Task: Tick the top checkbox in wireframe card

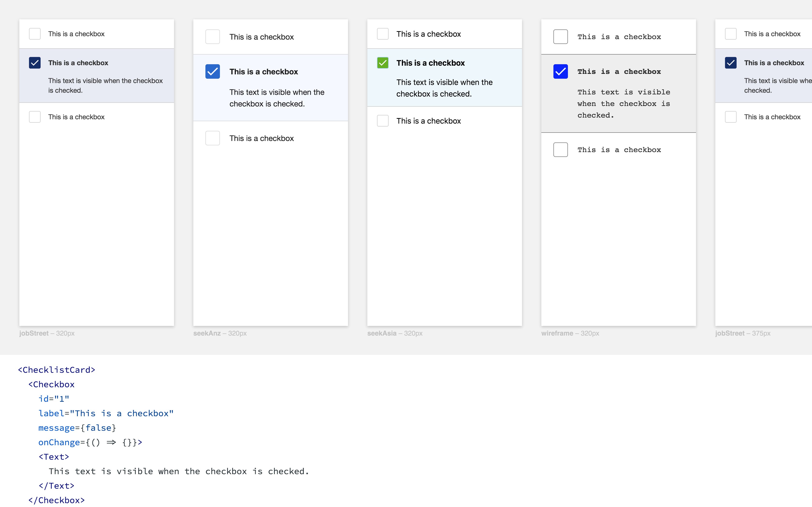Action: (560, 36)
